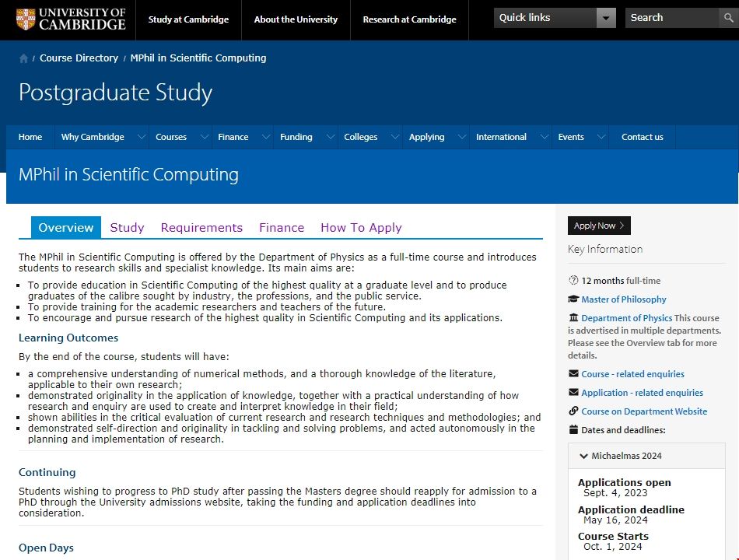Click question mark icon beside 12 months
The width and height of the screenshot is (739, 560).
pos(574,281)
